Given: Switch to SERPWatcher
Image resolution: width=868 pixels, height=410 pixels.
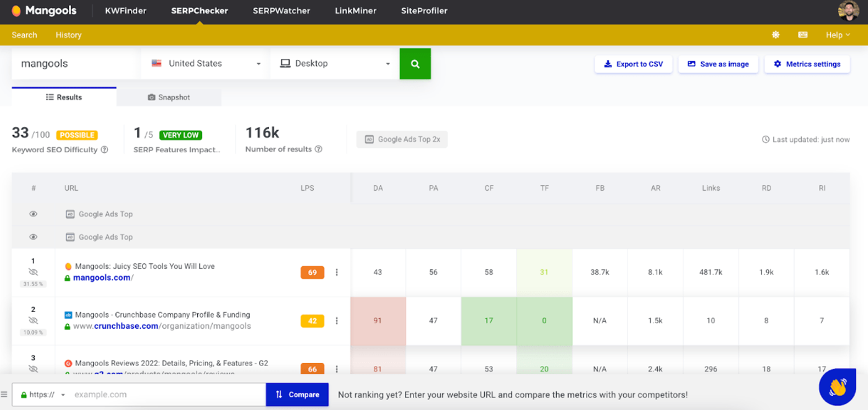Looking at the screenshot, I should click(x=281, y=11).
